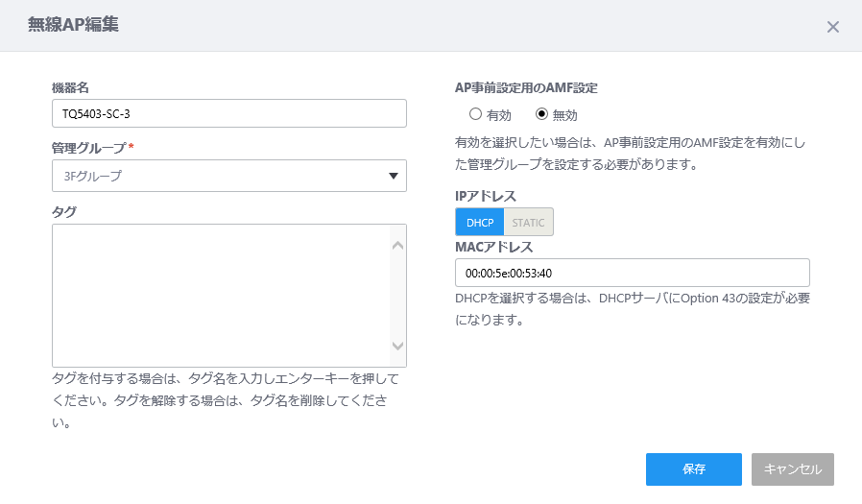862x504 pixels.
Task: Save the AP settings with 保存
Action: (694, 469)
